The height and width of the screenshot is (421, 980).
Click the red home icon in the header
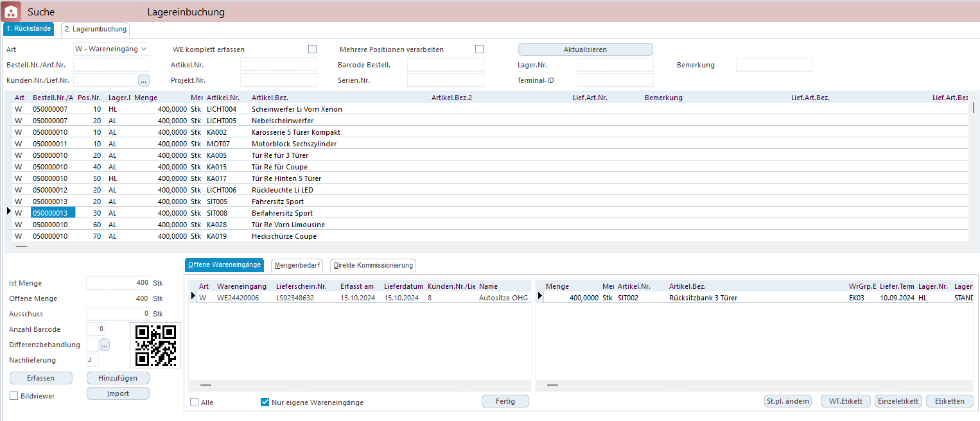click(x=12, y=12)
